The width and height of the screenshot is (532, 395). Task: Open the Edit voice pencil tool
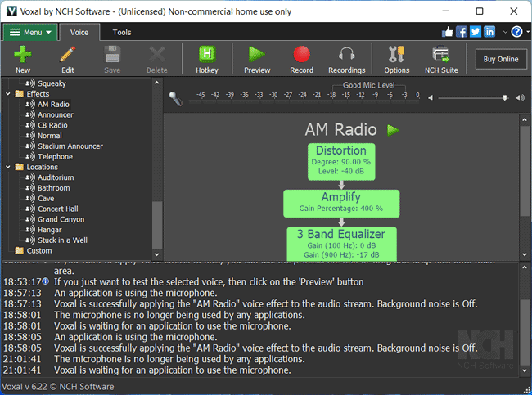pos(67,54)
